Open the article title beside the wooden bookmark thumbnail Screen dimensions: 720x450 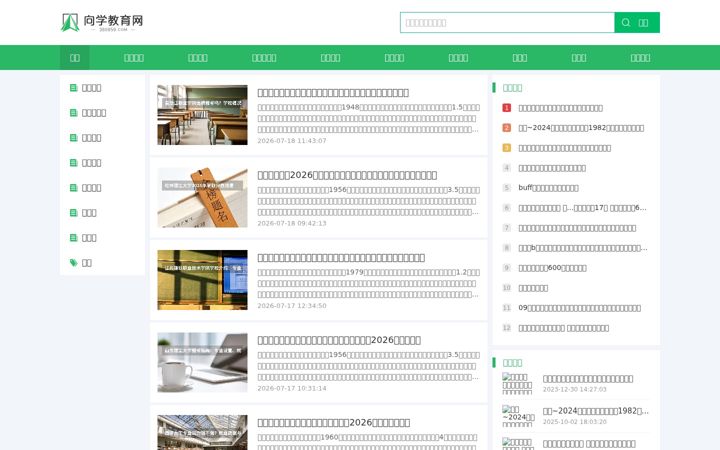click(x=347, y=175)
